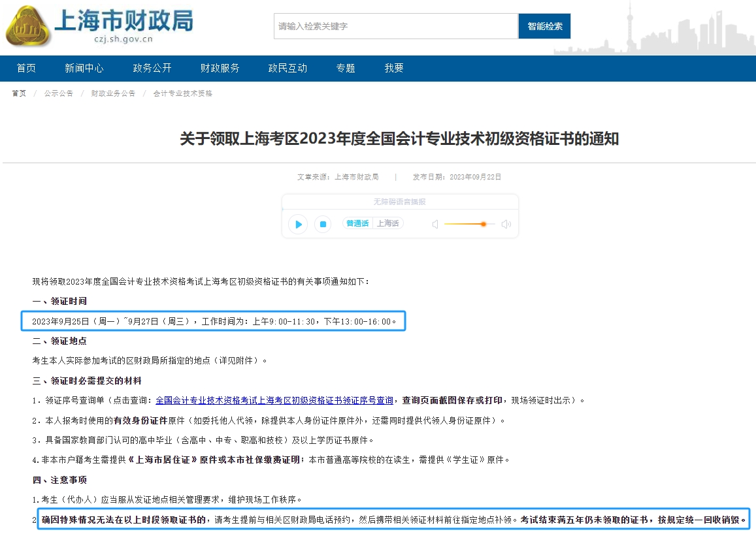
Task: Click the 政民互动 navigation item
Action: [288, 68]
